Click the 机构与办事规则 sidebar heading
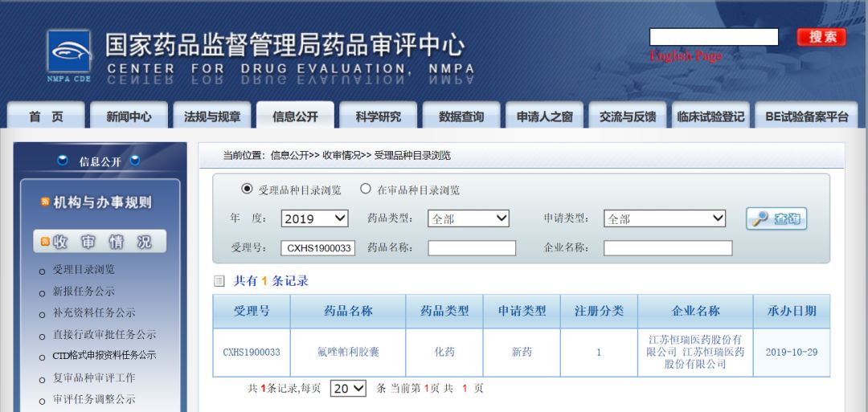The width and height of the screenshot is (868, 412). (x=102, y=202)
